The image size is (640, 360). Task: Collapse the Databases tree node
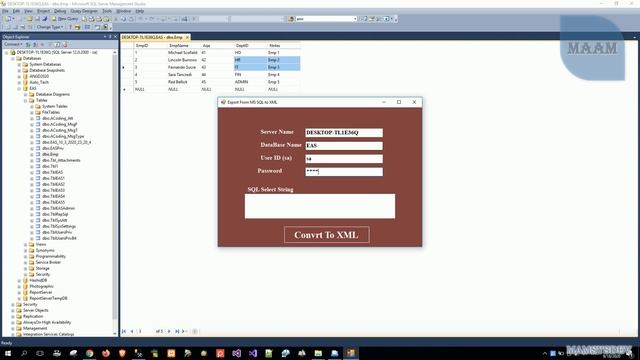coord(13,58)
